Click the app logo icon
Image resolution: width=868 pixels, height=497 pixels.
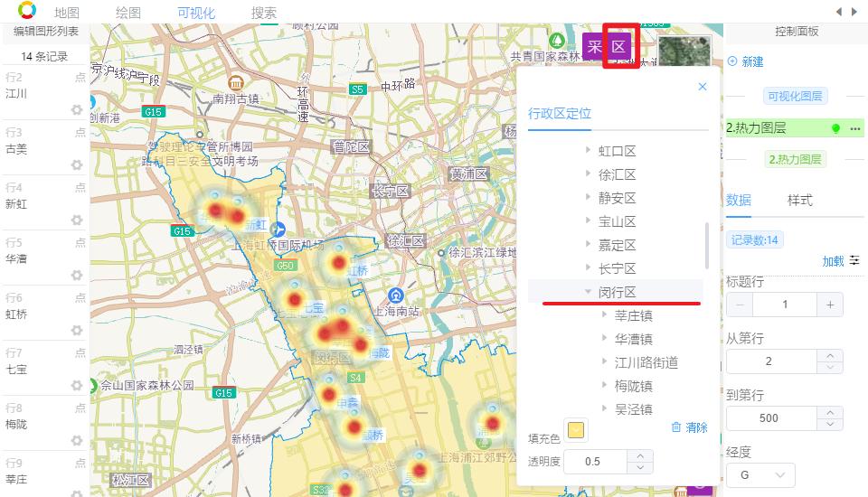click(x=26, y=9)
